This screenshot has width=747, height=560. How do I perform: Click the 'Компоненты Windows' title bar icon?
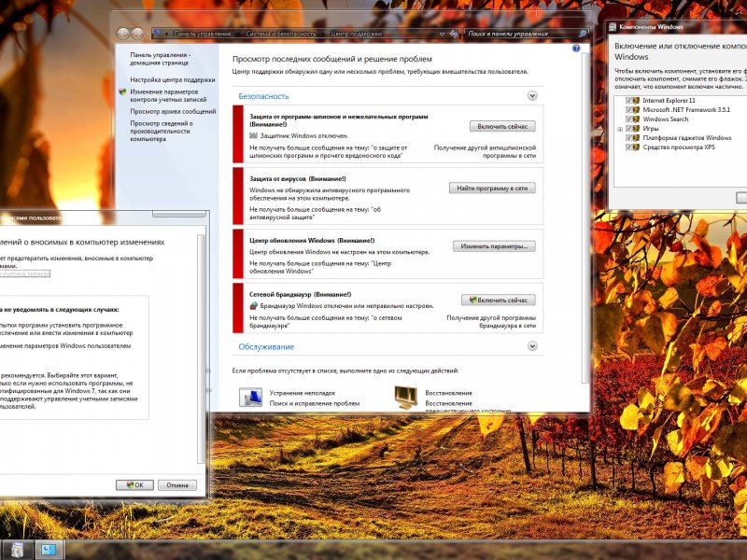tap(613, 27)
